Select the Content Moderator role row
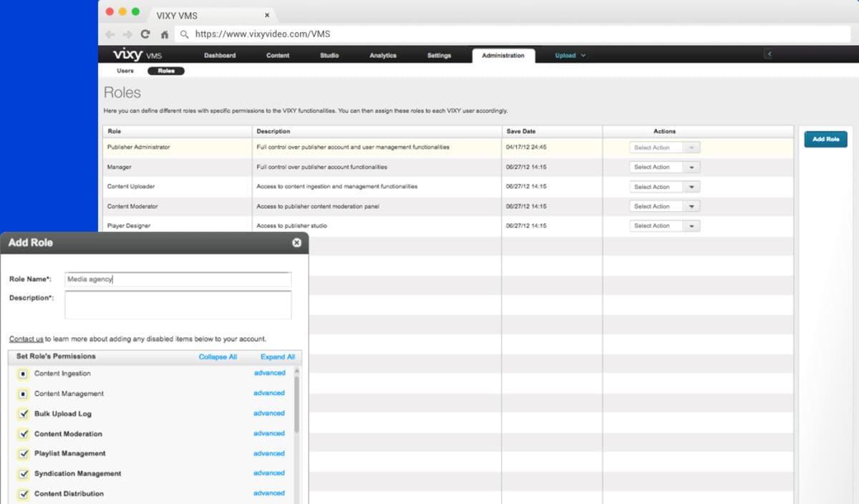Screen dimensions: 859x504 pos(448,206)
